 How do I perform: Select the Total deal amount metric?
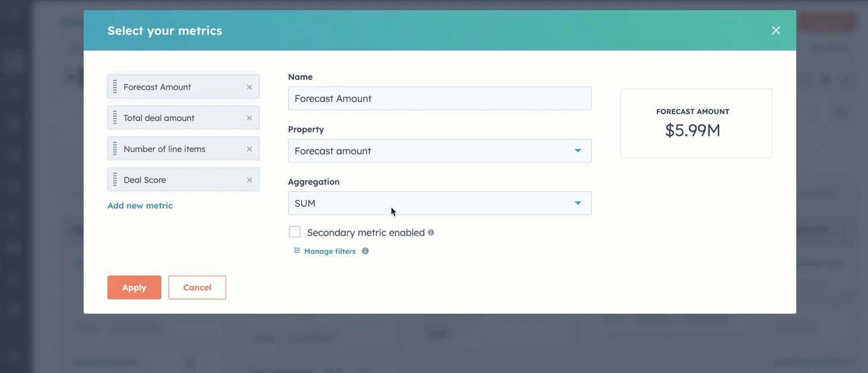pos(183,118)
